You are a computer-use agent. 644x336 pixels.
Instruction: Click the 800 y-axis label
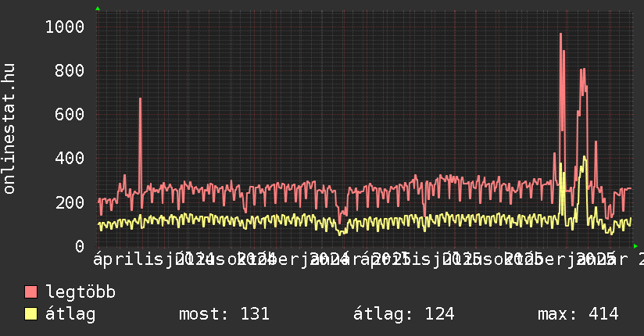[x=70, y=71]
